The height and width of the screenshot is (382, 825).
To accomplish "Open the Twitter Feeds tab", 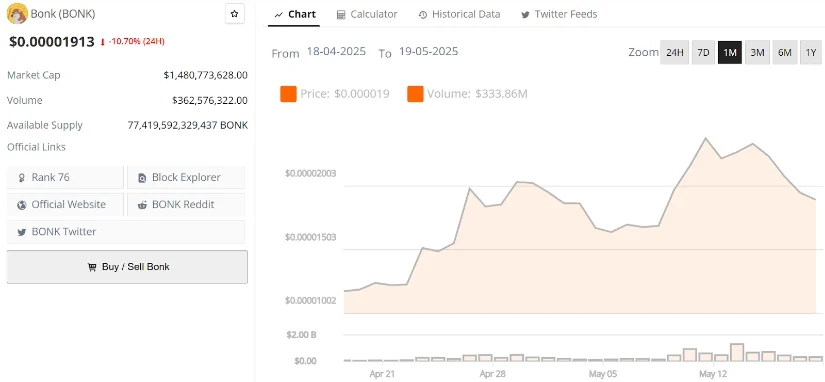I will 559,14.
